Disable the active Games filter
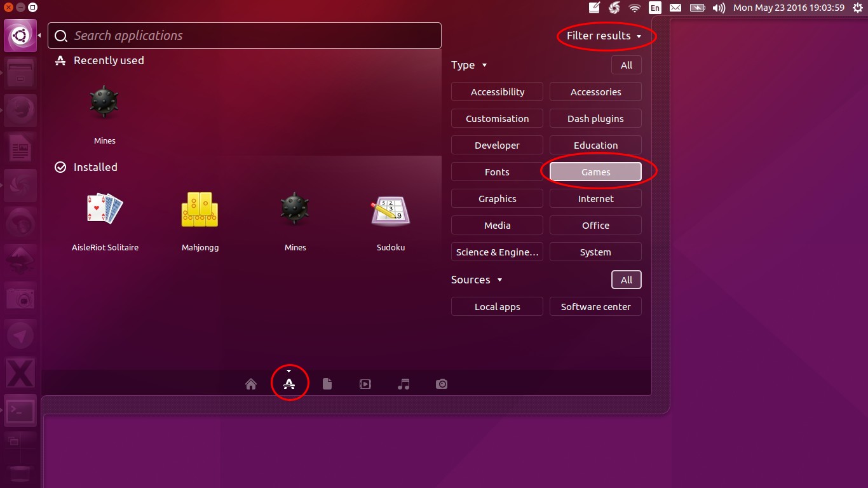 click(x=595, y=172)
